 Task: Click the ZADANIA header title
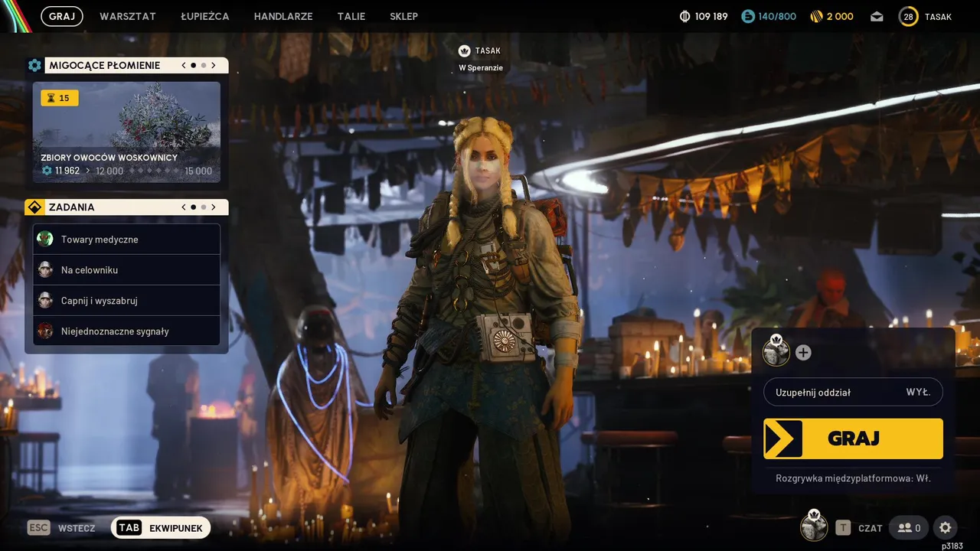pyautogui.click(x=72, y=207)
